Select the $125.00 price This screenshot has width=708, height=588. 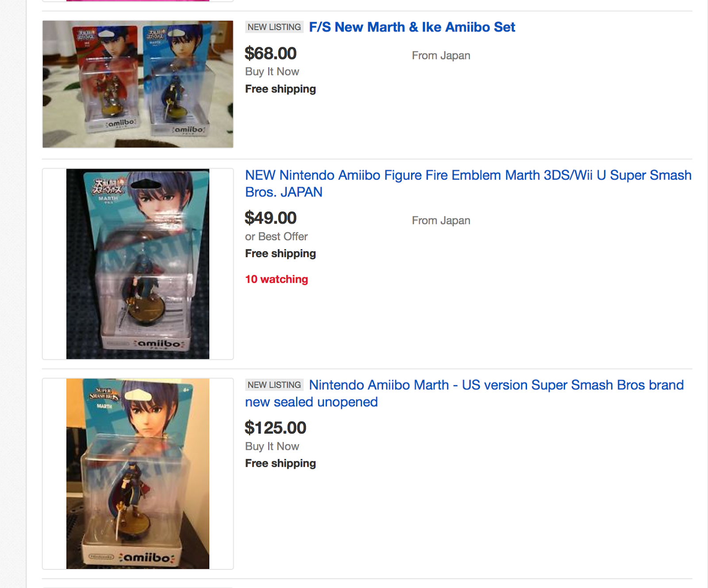coord(275,428)
